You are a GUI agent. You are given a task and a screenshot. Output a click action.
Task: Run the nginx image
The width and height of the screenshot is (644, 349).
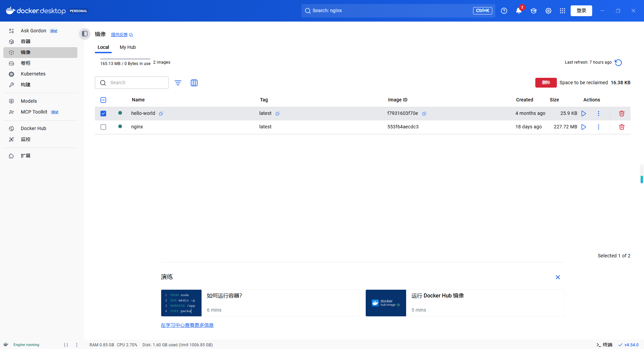tap(584, 127)
